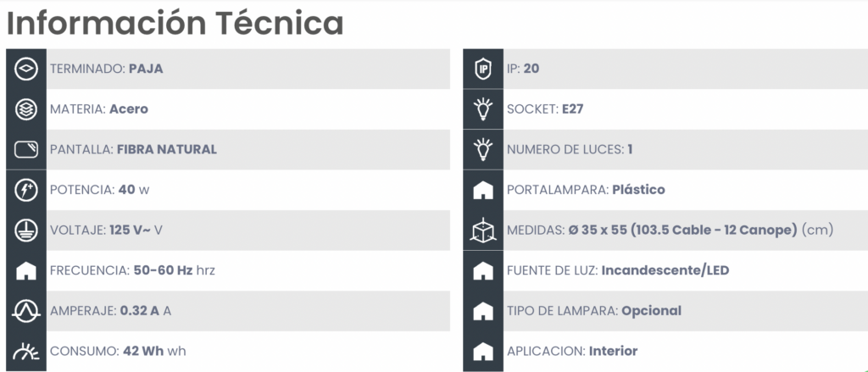Click the VOLTAJE ground symbol icon
The width and height of the screenshot is (868, 372).
tap(26, 230)
